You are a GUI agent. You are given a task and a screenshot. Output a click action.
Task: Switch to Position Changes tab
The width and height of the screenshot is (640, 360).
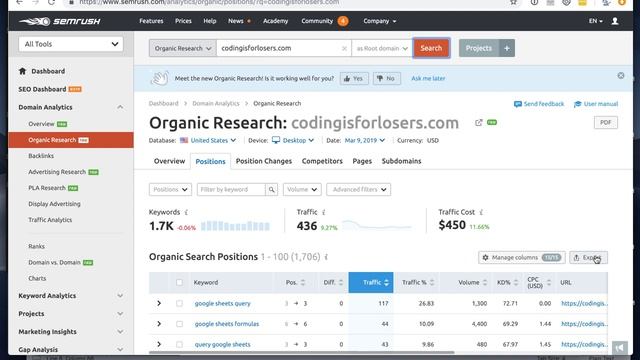point(264,161)
